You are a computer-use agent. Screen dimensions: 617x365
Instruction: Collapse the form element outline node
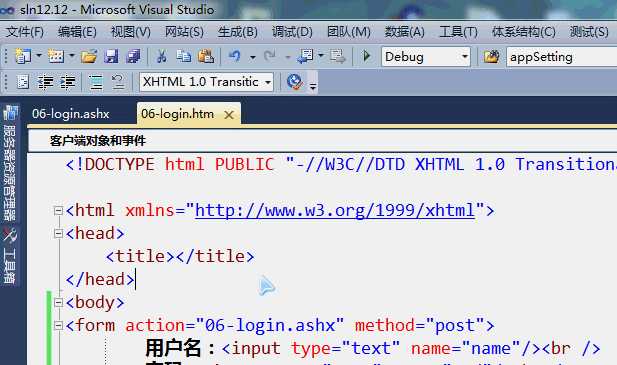(x=58, y=325)
